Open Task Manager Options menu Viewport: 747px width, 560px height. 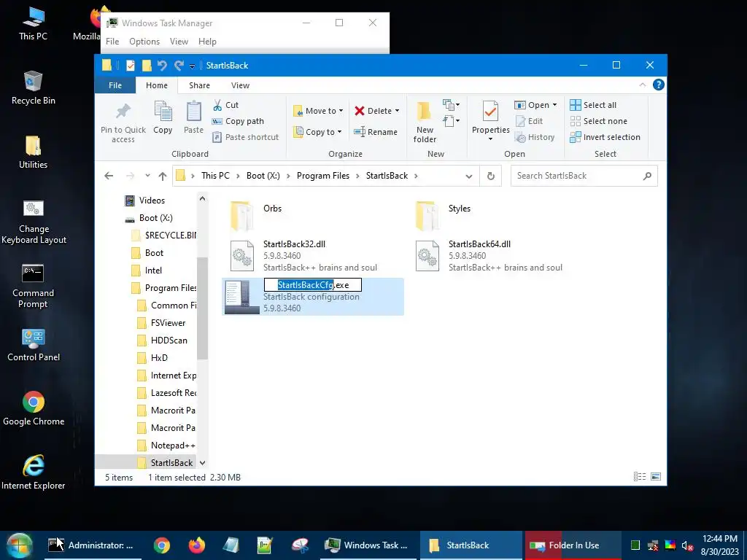tap(144, 42)
